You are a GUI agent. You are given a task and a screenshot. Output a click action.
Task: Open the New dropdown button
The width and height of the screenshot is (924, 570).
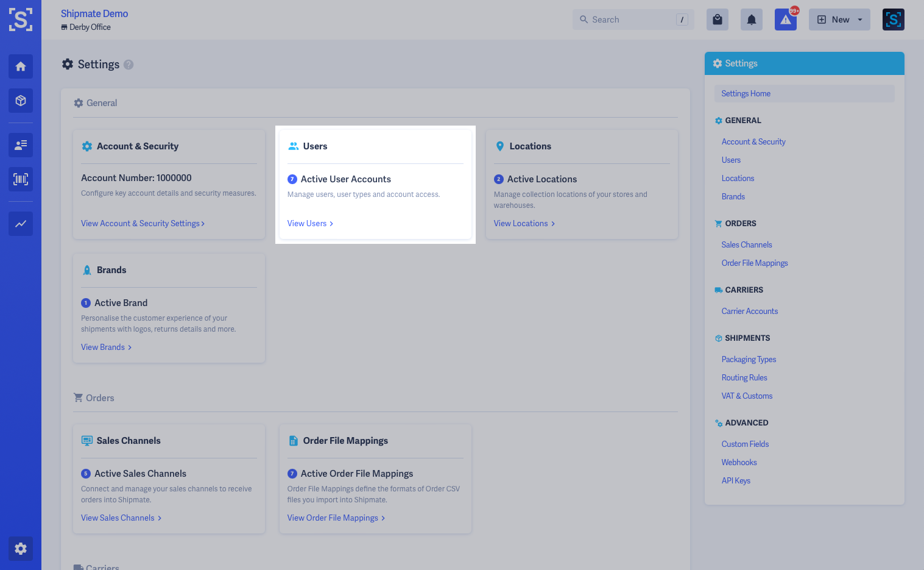pos(839,20)
